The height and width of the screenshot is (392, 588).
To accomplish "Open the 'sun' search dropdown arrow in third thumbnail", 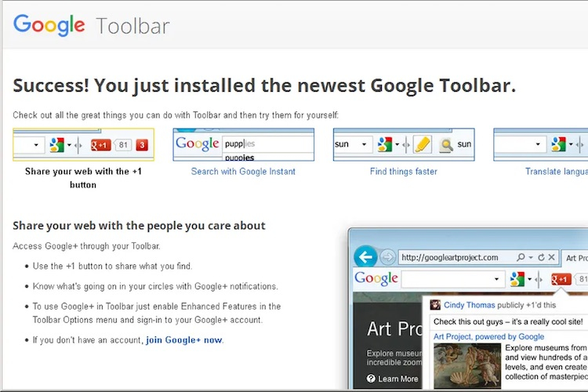I will point(363,145).
